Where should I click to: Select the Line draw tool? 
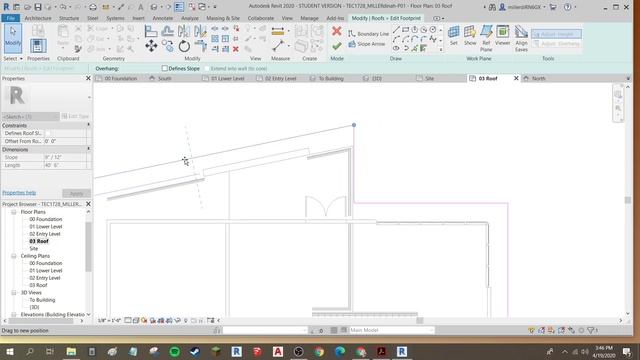pyautogui.click(x=396, y=30)
